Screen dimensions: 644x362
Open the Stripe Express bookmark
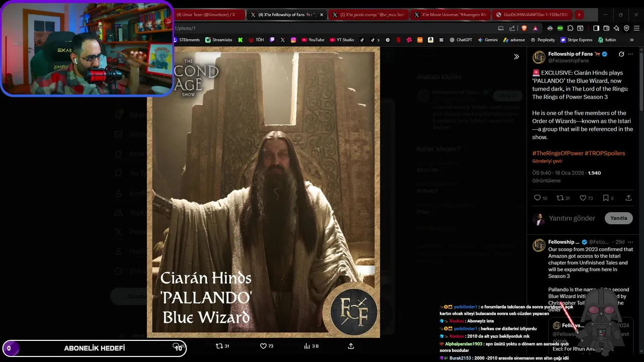(x=576, y=40)
